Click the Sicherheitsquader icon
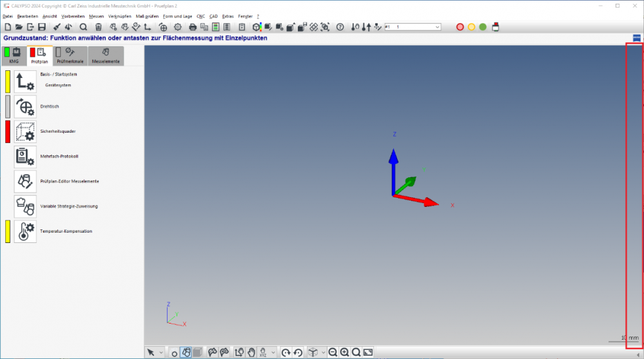Image resolution: width=644 pixels, height=359 pixels. tap(25, 131)
